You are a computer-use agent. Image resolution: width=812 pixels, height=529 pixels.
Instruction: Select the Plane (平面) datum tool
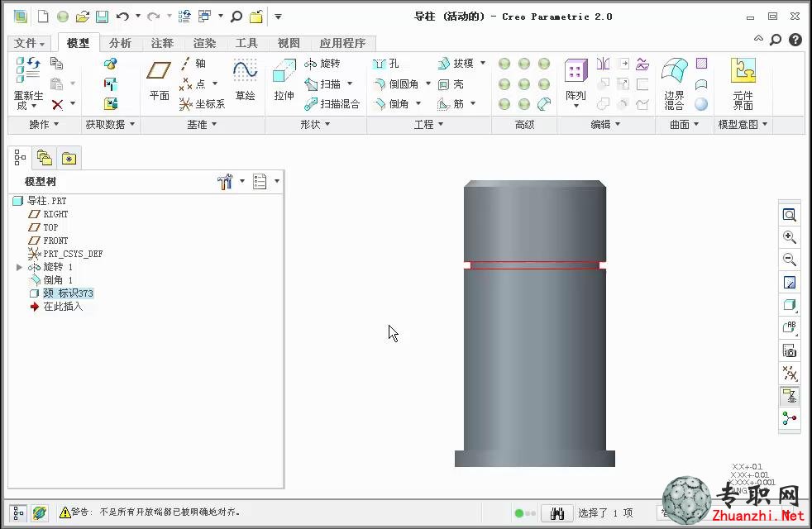[x=159, y=81]
